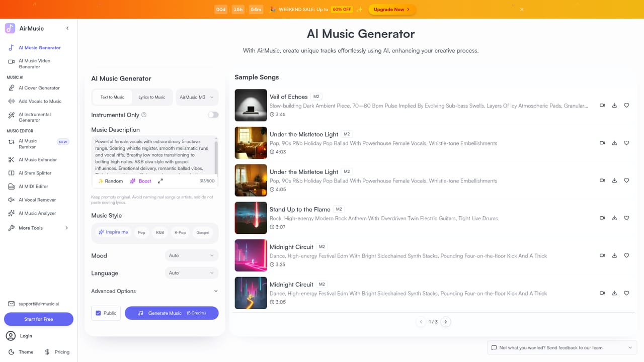Open the AI Music Extender
The height and width of the screenshot is (362, 644).
click(39, 159)
